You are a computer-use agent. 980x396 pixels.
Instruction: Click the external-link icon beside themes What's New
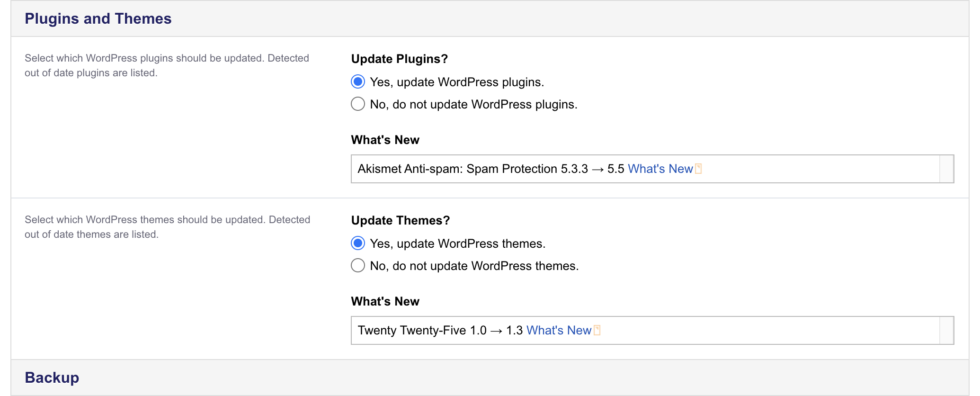click(597, 330)
